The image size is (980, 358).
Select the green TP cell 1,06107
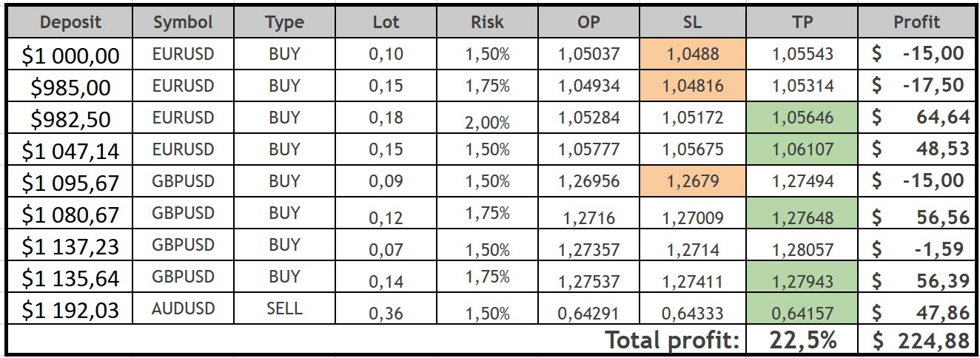[802, 149]
